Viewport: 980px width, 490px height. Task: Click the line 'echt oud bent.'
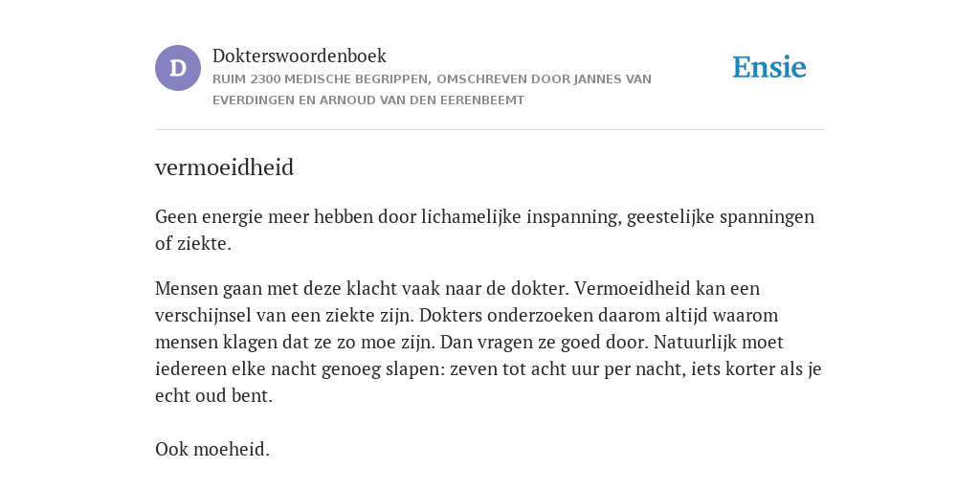[213, 396]
